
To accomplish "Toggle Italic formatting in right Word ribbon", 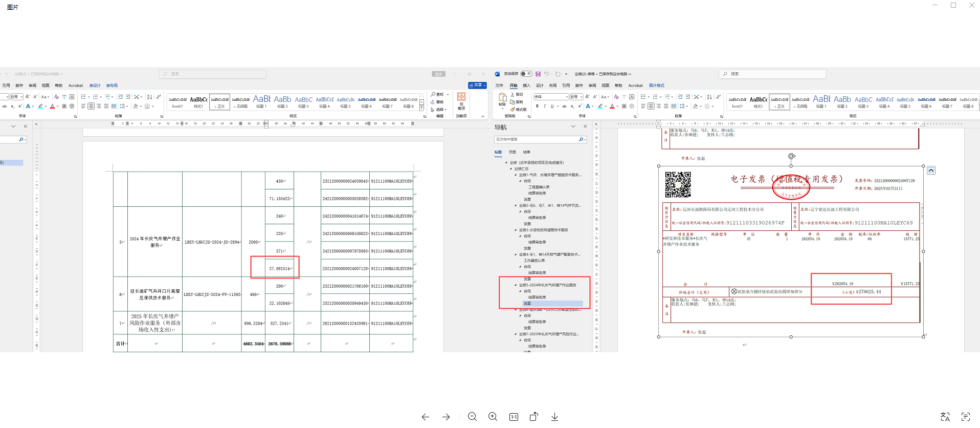I will (x=544, y=106).
